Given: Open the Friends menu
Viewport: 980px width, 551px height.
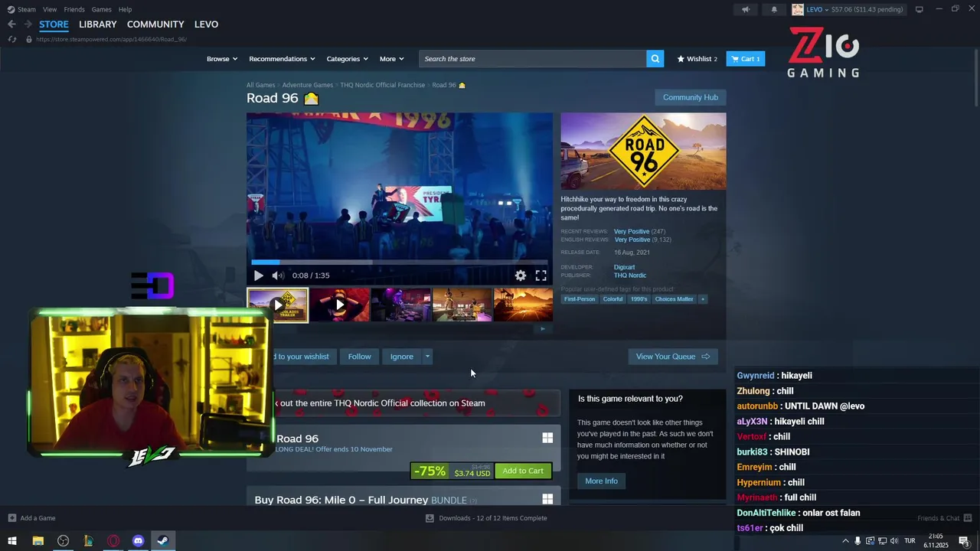Looking at the screenshot, I should [x=74, y=9].
